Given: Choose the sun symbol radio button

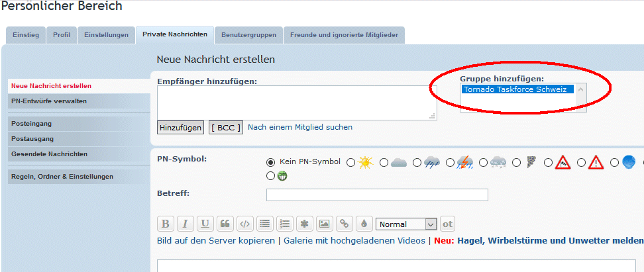Looking at the screenshot, I should (x=350, y=163).
